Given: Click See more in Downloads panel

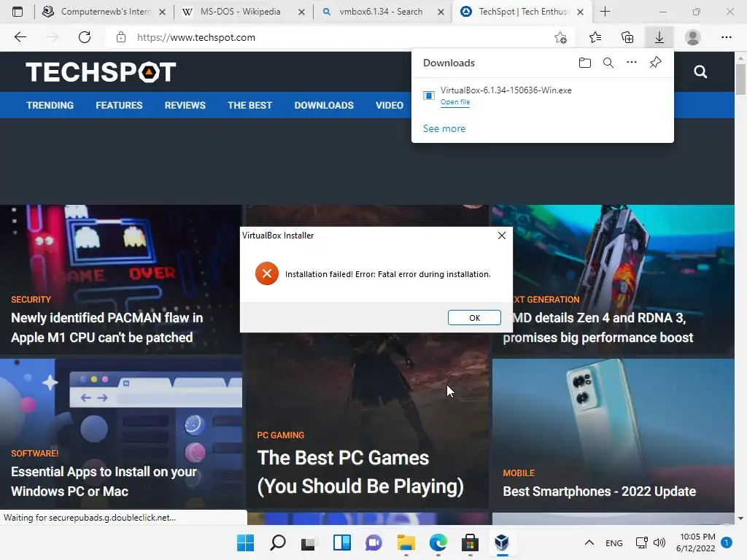Looking at the screenshot, I should click(444, 128).
